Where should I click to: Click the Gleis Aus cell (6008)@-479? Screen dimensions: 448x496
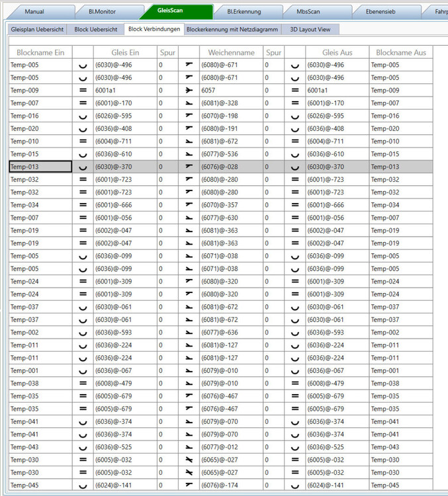click(x=337, y=383)
